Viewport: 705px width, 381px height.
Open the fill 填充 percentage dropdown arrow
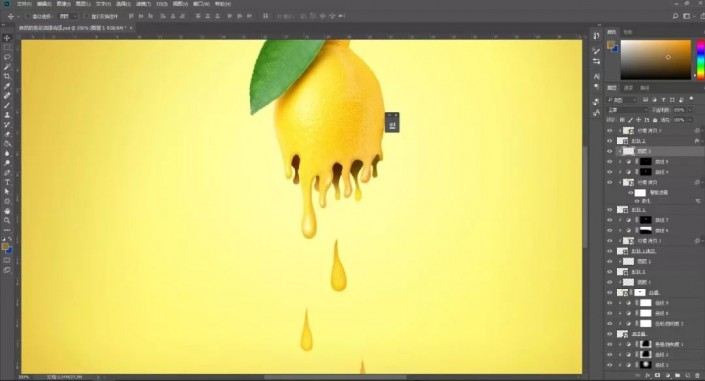pyautogui.click(x=690, y=120)
